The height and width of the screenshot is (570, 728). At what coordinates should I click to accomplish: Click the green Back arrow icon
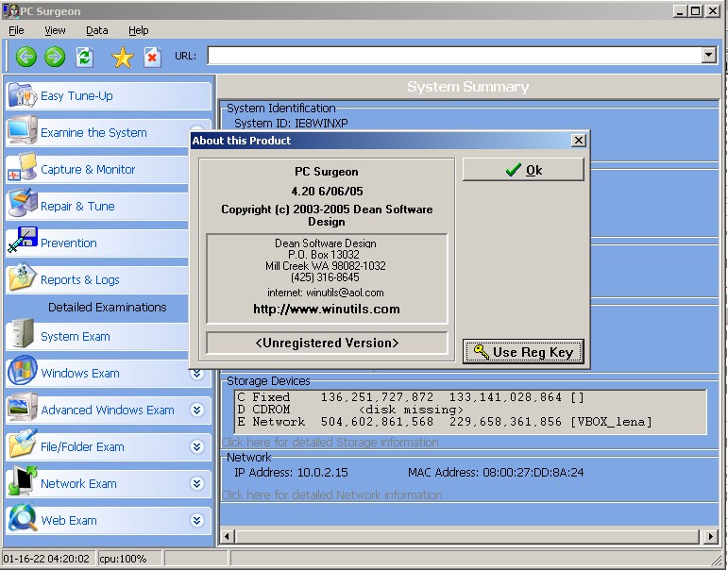(26, 57)
